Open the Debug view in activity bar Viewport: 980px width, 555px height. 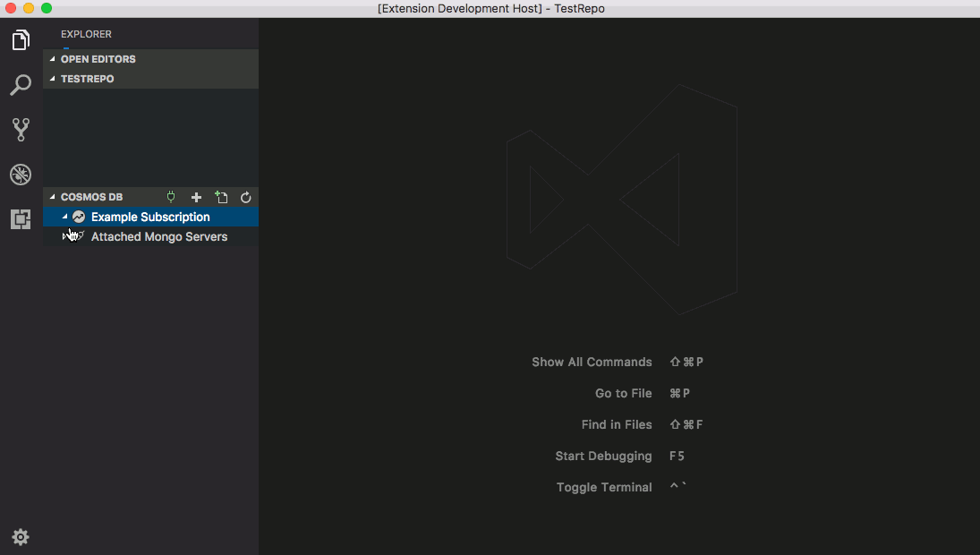point(21,175)
